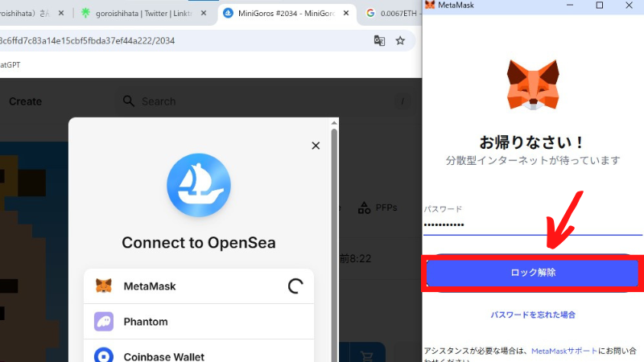Click the browser address bar URL
Image resolution: width=644 pixels, height=362 pixels.
point(88,41)
